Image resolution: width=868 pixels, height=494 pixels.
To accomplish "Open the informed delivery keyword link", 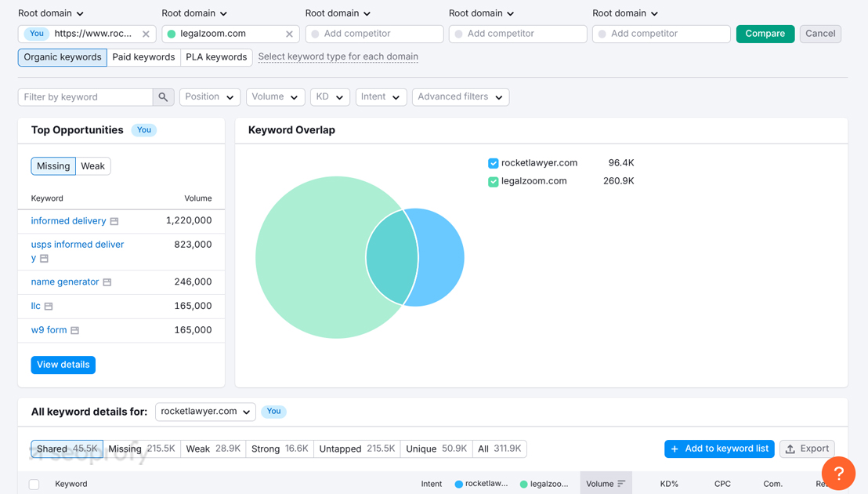I will pos(69,221).
